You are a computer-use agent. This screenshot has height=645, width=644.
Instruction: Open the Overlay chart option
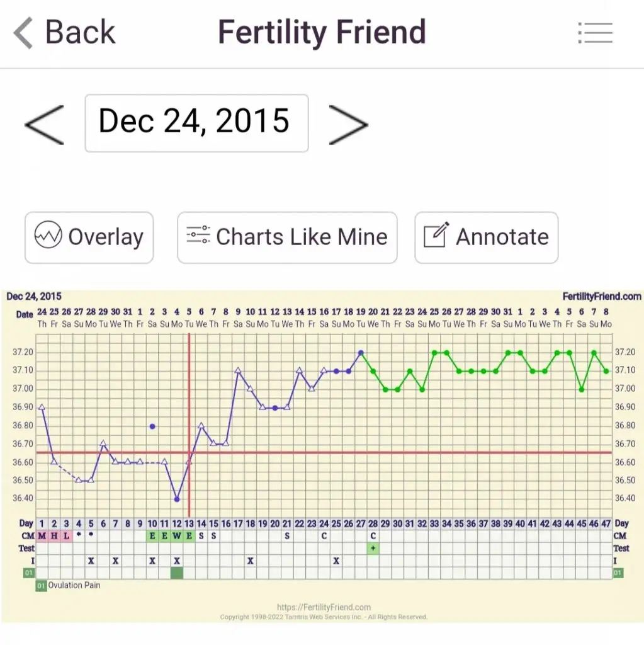[89, 237]
